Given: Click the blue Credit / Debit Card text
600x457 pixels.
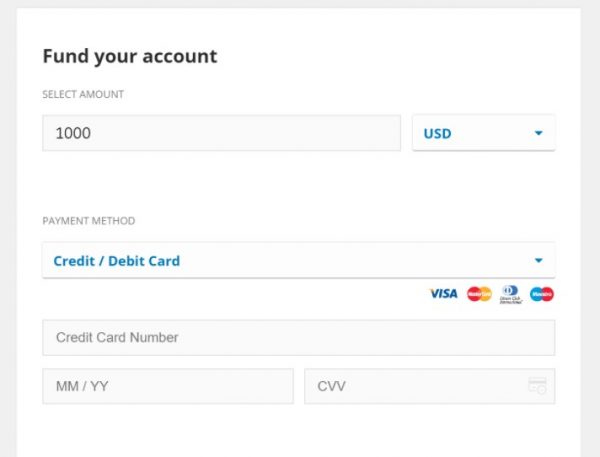Looking at the screenshot, I should click(x=117, y=261).
